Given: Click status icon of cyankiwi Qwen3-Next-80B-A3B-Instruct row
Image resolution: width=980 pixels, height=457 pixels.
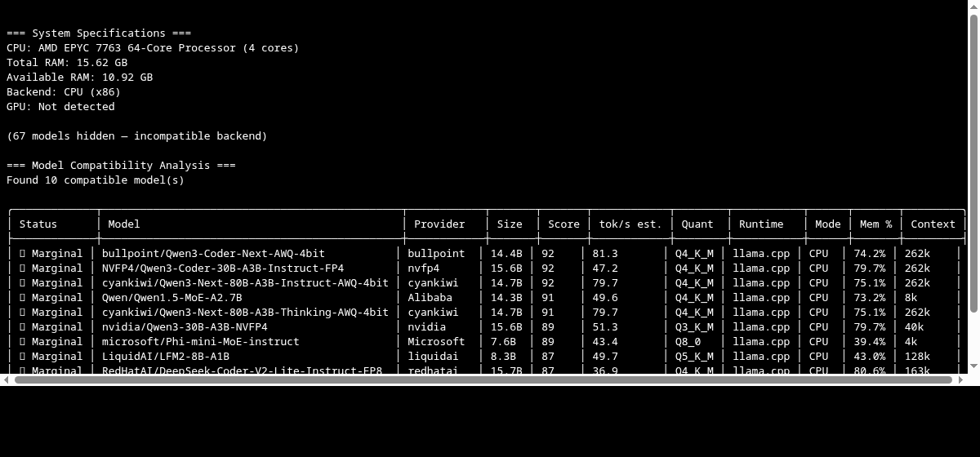Looking at the screenshot, I should click(23, 283).
